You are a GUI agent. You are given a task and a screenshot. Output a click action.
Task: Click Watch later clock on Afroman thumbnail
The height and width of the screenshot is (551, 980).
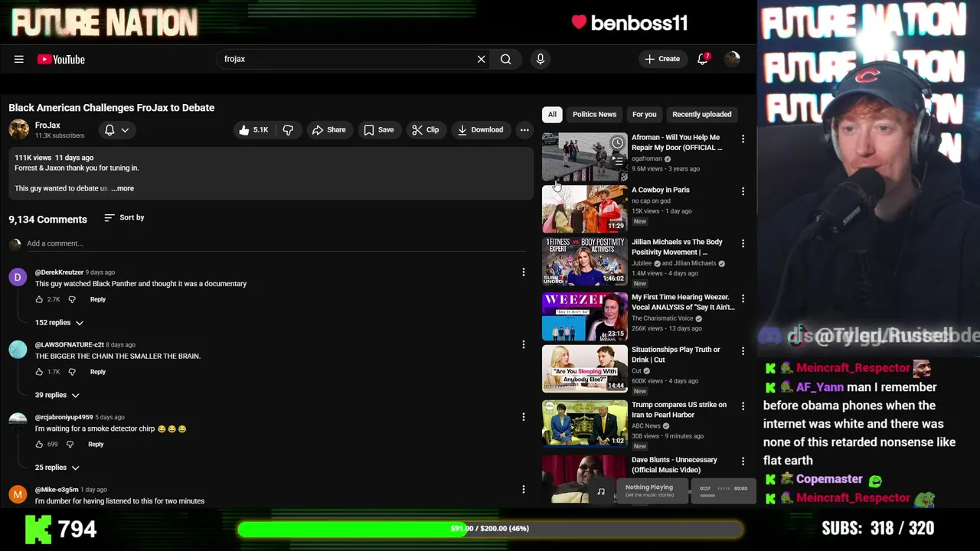(617, 143)
